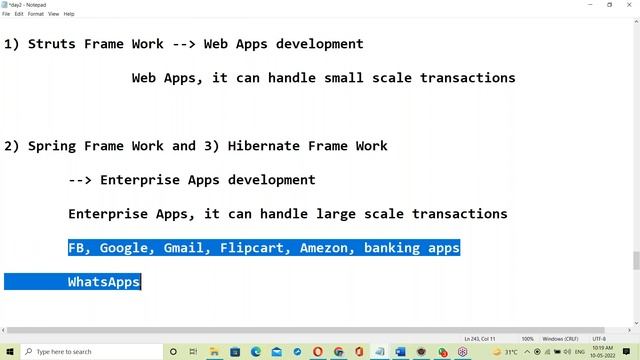The image size is (640, 360).
Task: Open Task View on the taskbar
Action: point(193,351)
